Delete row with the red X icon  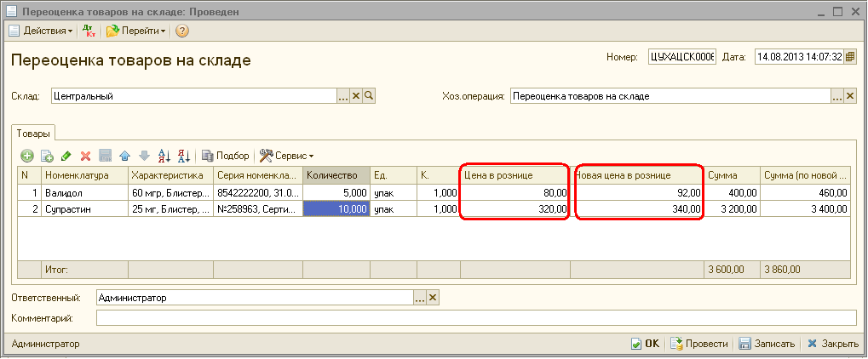[x=85, y=156]
